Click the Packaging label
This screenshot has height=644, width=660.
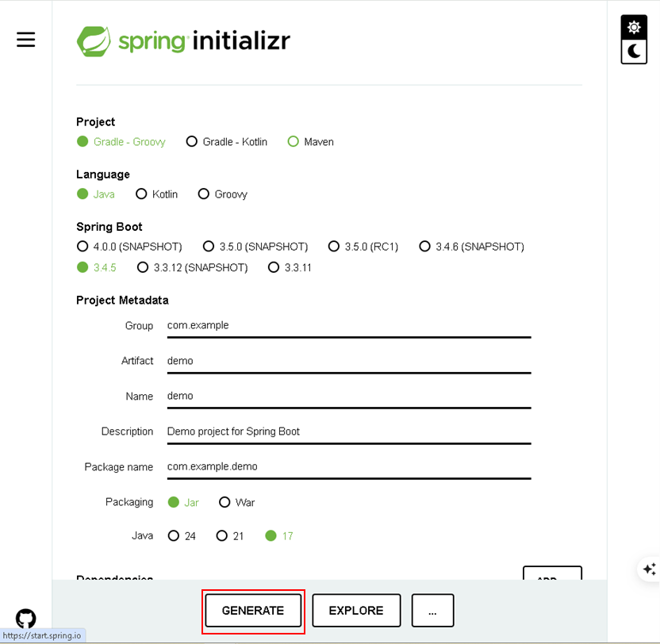pyautogui.click(x=129, y=502)
